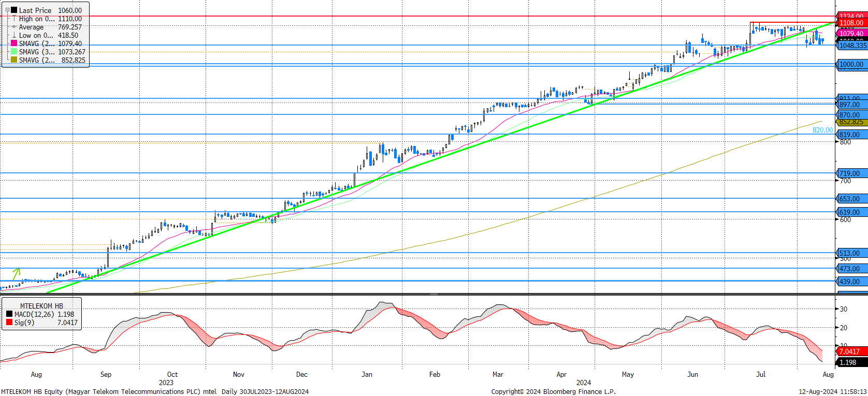This screenshot has width=868, height=396.
Task: Select the blue 653.00 level tag
Action: (x=852, y=199)
